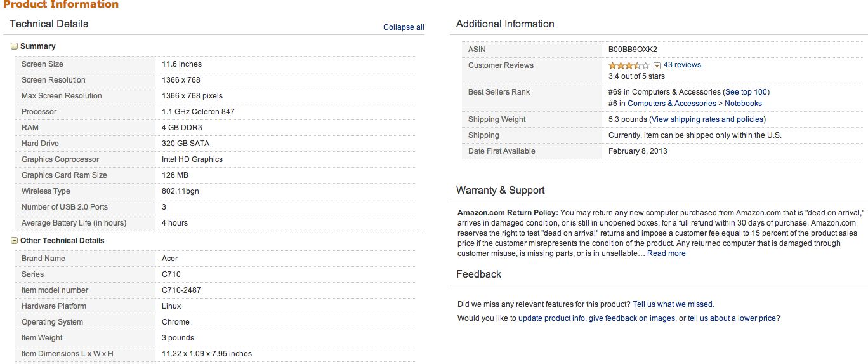Collapse the Summary section minus icon
868x364 pixels.
[14, 46]
